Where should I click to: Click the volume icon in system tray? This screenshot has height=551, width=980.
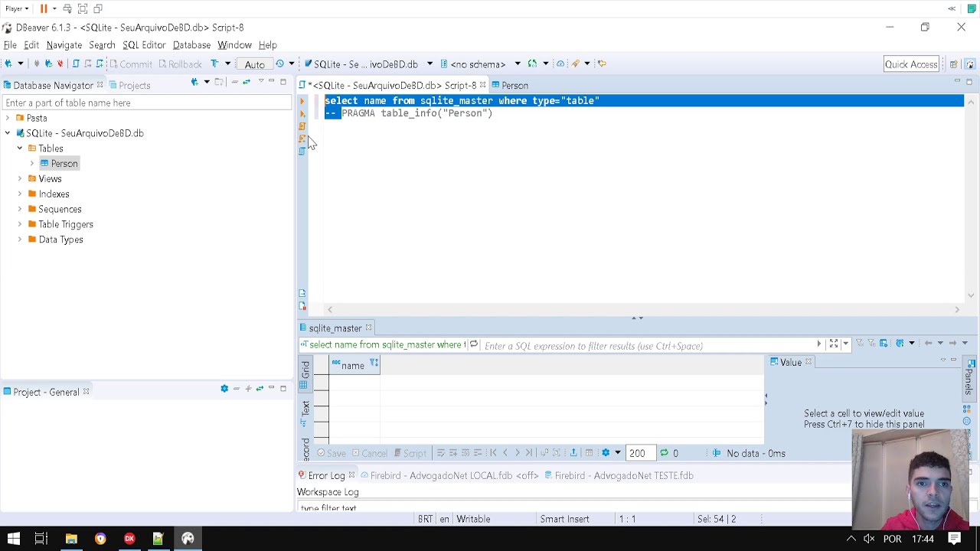click(x=869, y=539)
